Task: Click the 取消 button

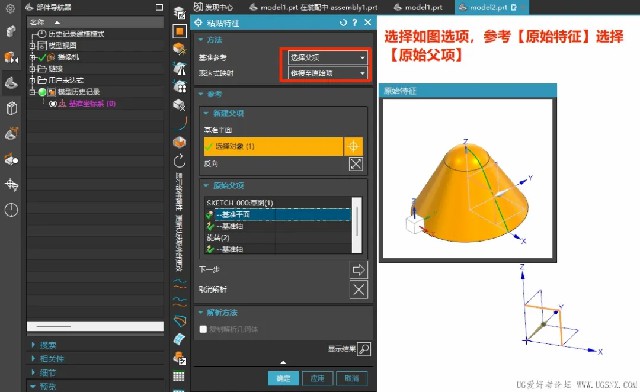Action: [351, 378]
